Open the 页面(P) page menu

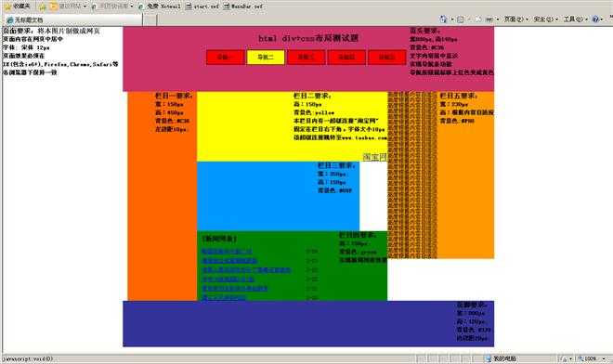click(515, 19)
